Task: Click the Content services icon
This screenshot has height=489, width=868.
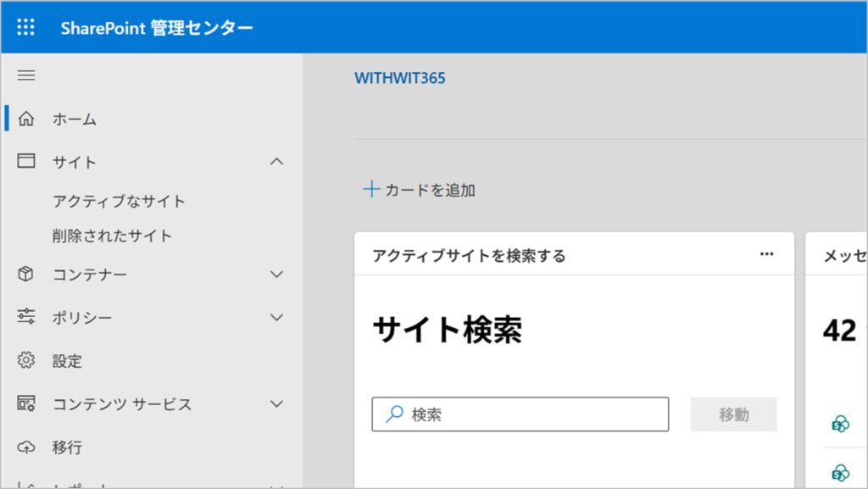Action: 26,403
